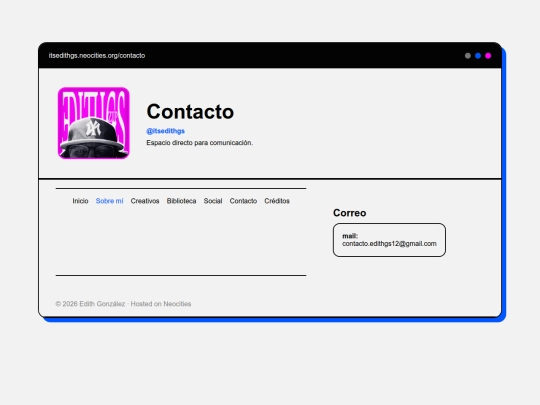540x405 pixels.
Task: Click the itsedithgs.neocities.org/contacto address text
Action: point(97,55)
